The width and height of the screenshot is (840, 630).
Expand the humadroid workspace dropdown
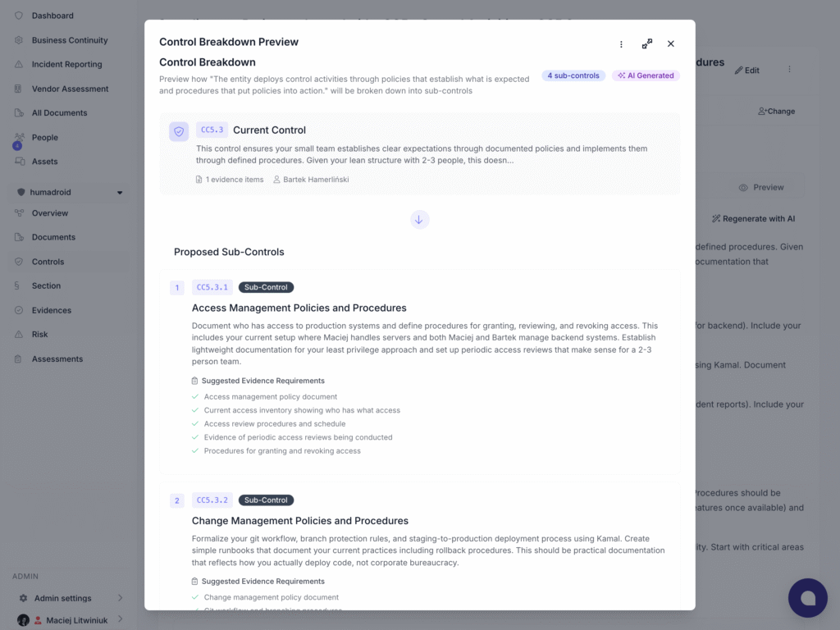coord(120,193)
